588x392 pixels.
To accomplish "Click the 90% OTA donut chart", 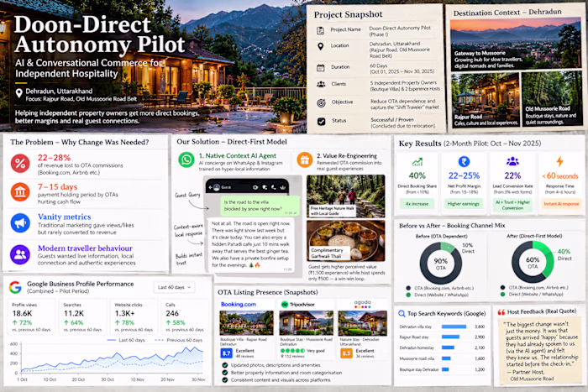I will 441,263.
